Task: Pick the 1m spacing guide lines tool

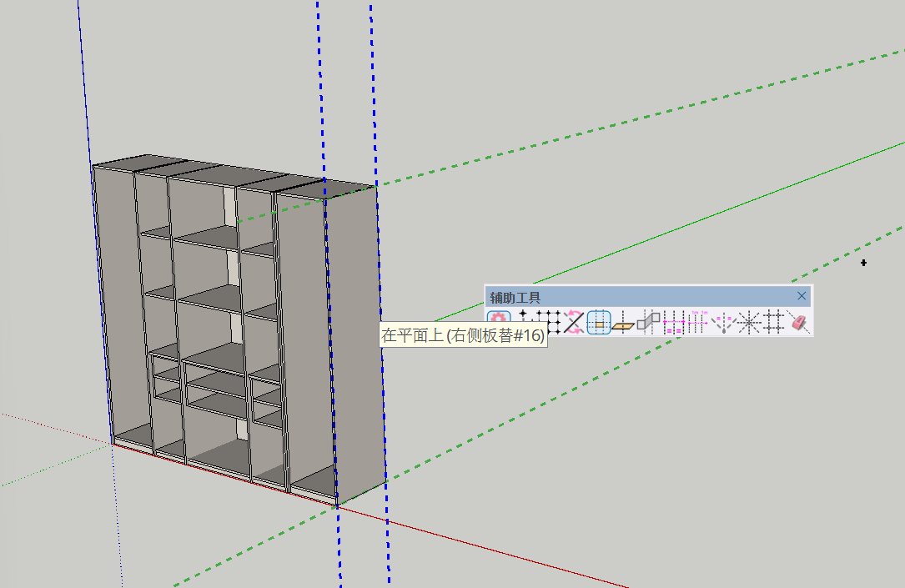Action: tap(697, 322)
